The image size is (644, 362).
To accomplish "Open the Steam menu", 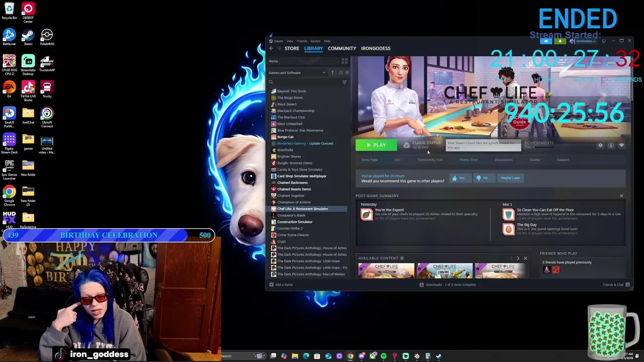I will [278, 41].
